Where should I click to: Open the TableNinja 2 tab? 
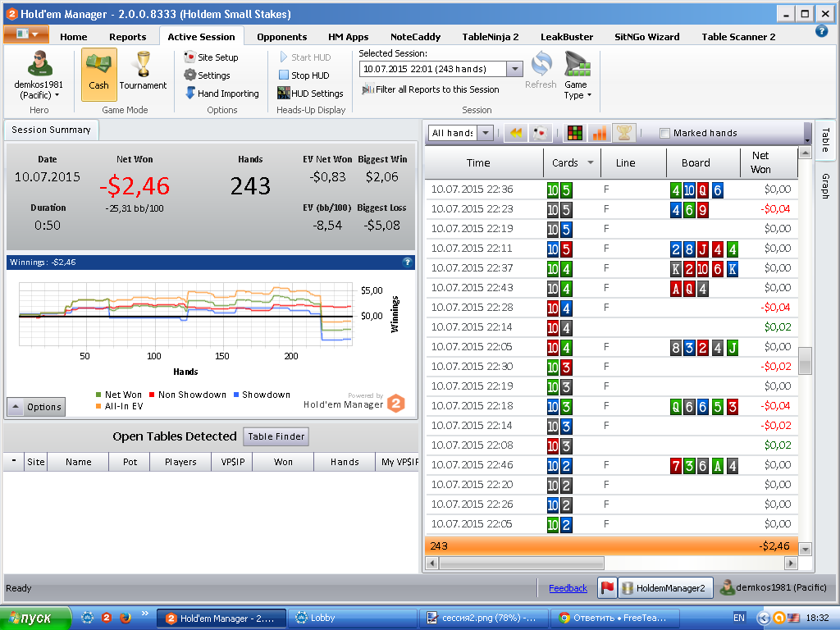491,37
